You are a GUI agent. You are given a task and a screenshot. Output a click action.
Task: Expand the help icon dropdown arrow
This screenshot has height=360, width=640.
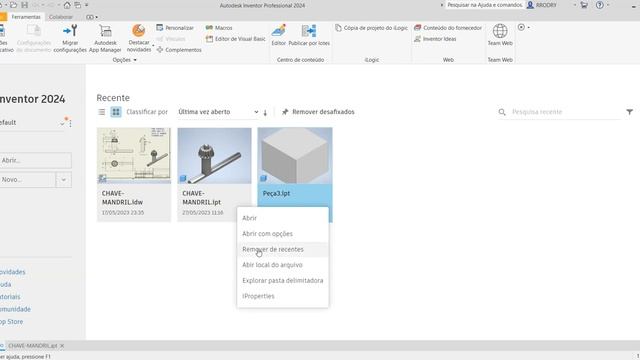[608, 5]
